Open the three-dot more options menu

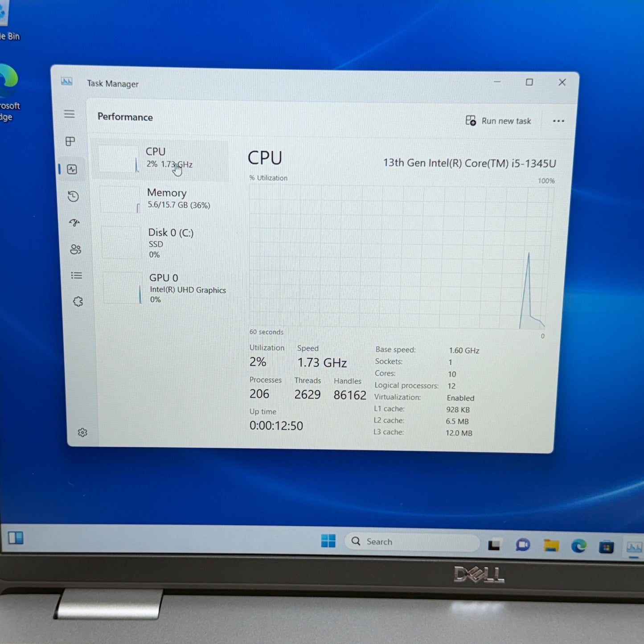coord(558,121)
